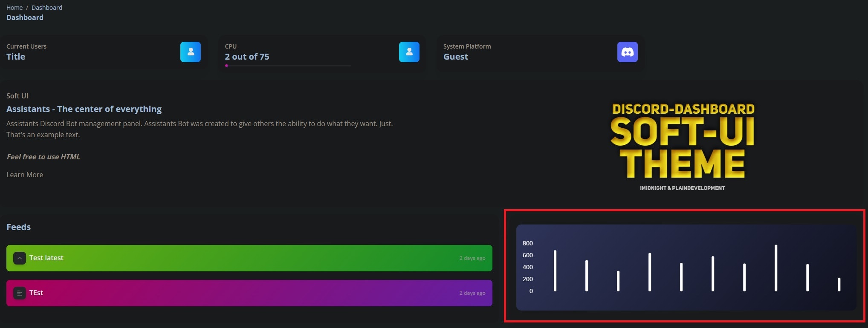Click the '2 days ago' on TEst feed

472,293
